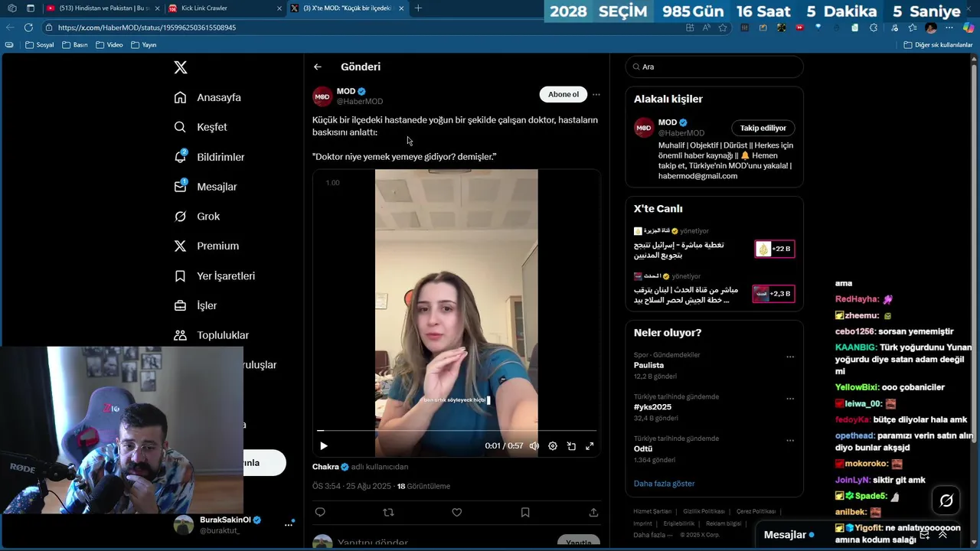Open account menu dots beside BurakSakinOl
980x551 pixels.
point(289,524)
